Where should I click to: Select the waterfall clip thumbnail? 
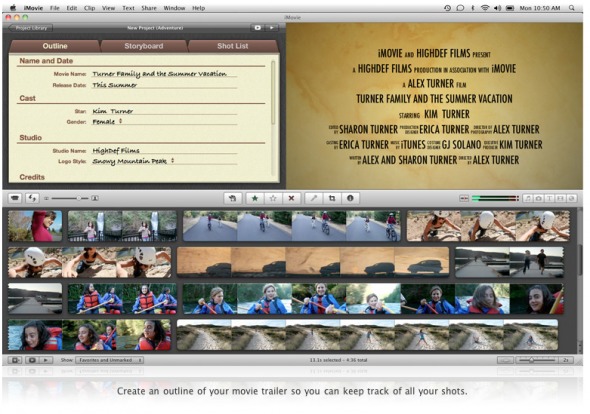pos(122,226)
